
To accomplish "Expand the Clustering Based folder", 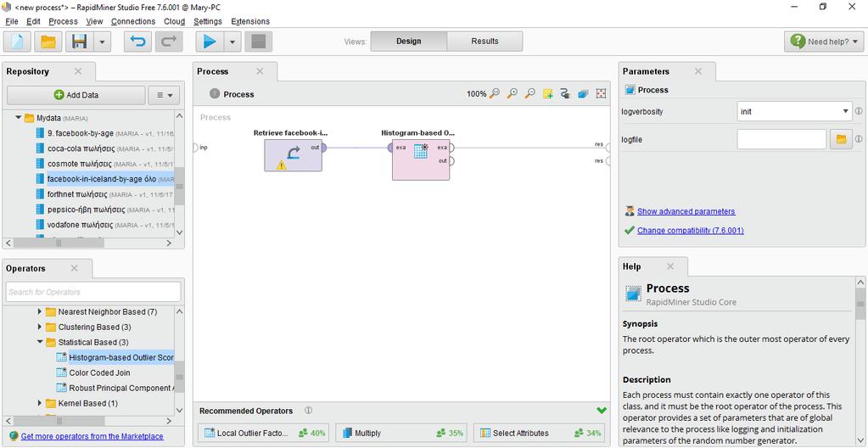I will (39, 327).
